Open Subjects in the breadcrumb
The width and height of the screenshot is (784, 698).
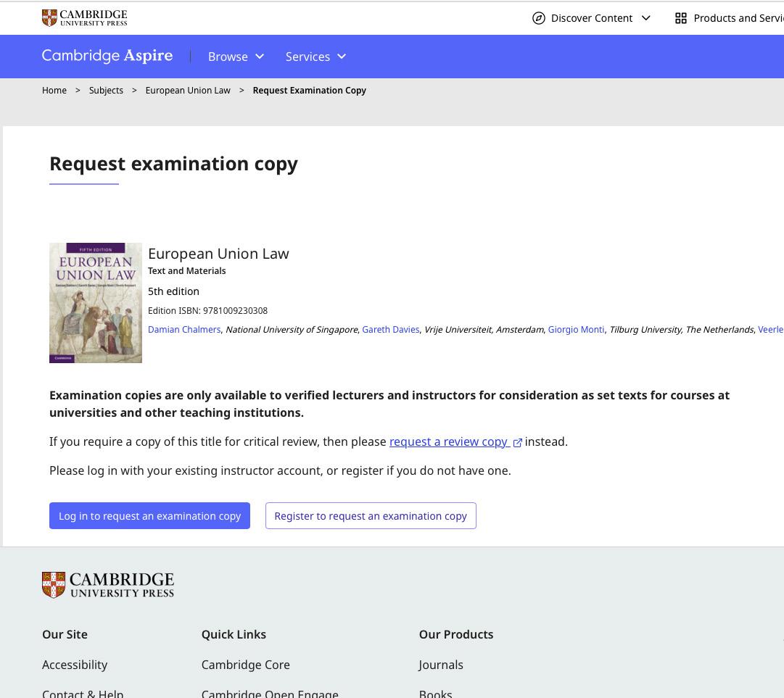click(x=106, y=91)
